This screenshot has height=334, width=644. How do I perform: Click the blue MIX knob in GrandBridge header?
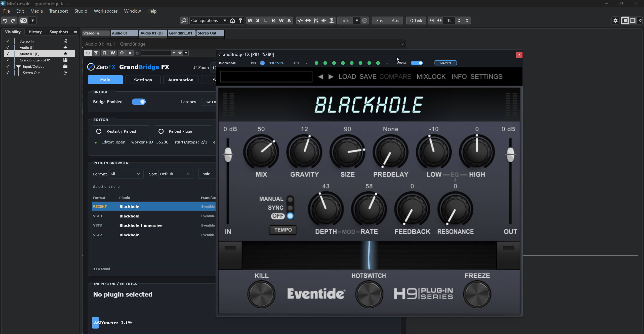pos(262,63)
